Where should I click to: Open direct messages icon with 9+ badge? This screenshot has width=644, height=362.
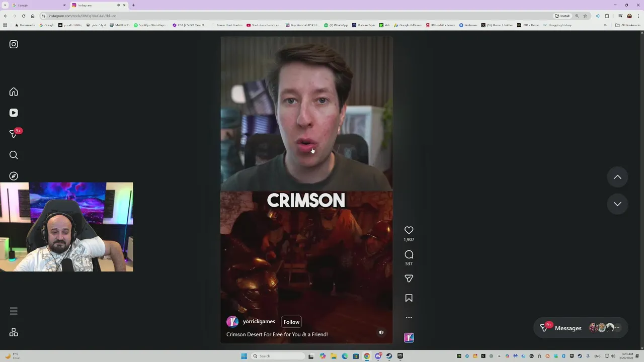pos(14,134)
